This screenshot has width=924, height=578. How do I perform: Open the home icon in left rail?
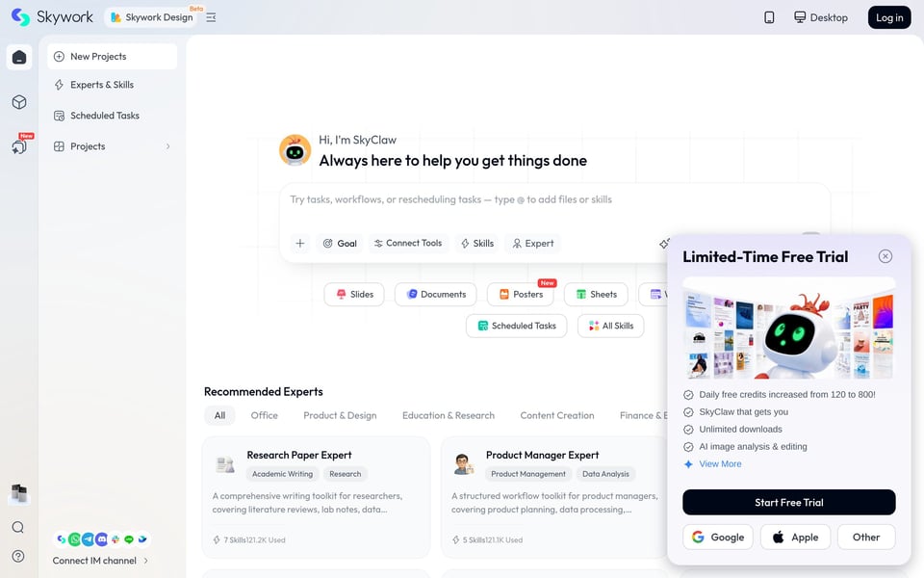click(19, 57)
